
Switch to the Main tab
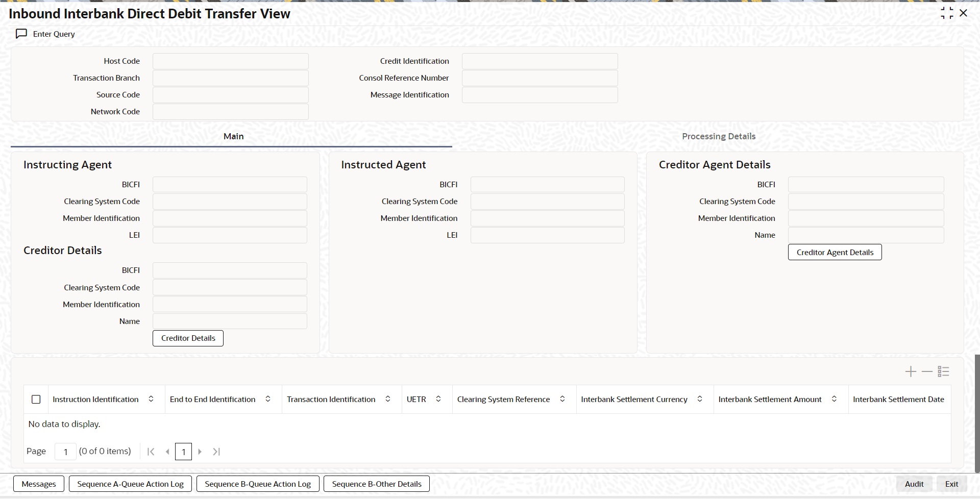tap(233, 136)
